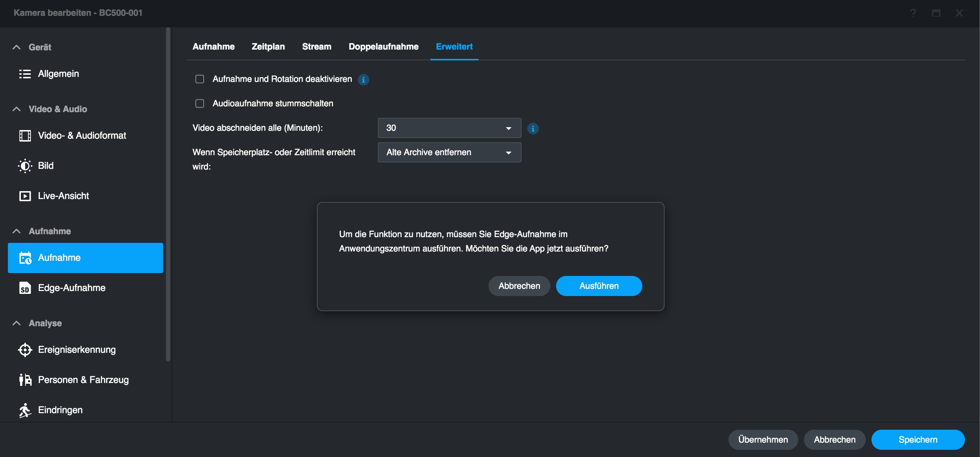Collapse the Analyse sidebar section
The height and width of the screenshot is (457, 980).
17,323
